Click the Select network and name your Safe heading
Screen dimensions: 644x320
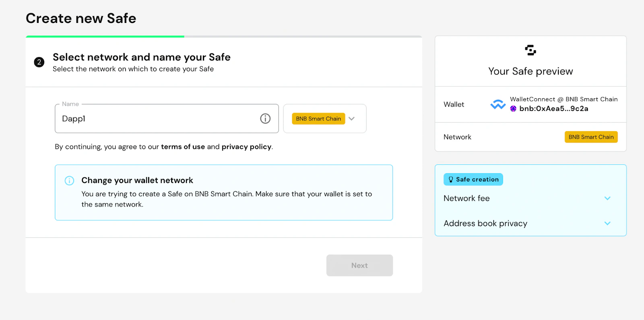click(142, 57)
